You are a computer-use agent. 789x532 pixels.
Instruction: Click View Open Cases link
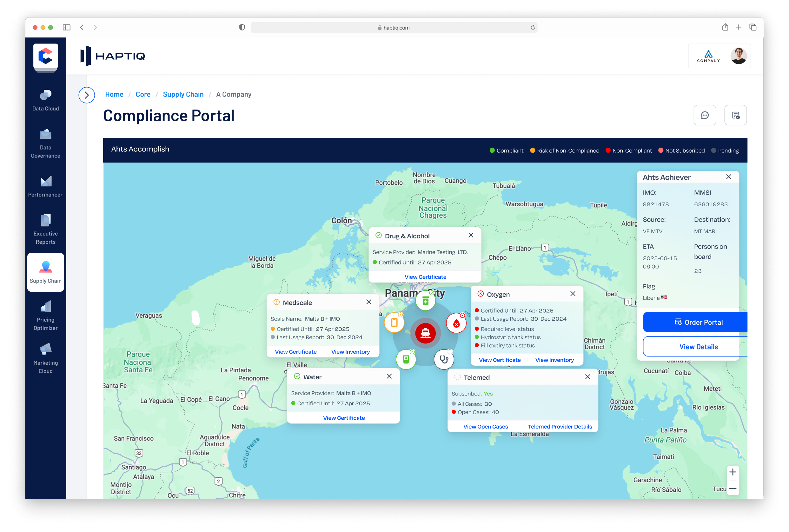click(x=485, y=427)
